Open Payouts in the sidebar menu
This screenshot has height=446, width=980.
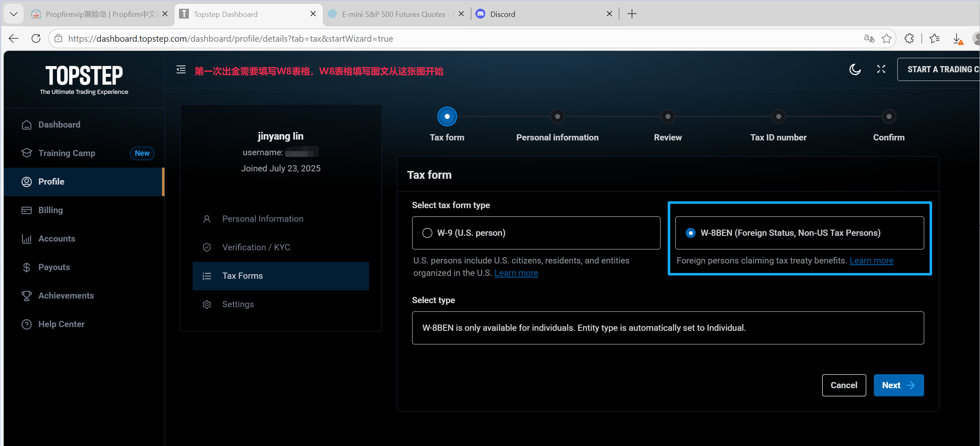click(x=84, y=267)
